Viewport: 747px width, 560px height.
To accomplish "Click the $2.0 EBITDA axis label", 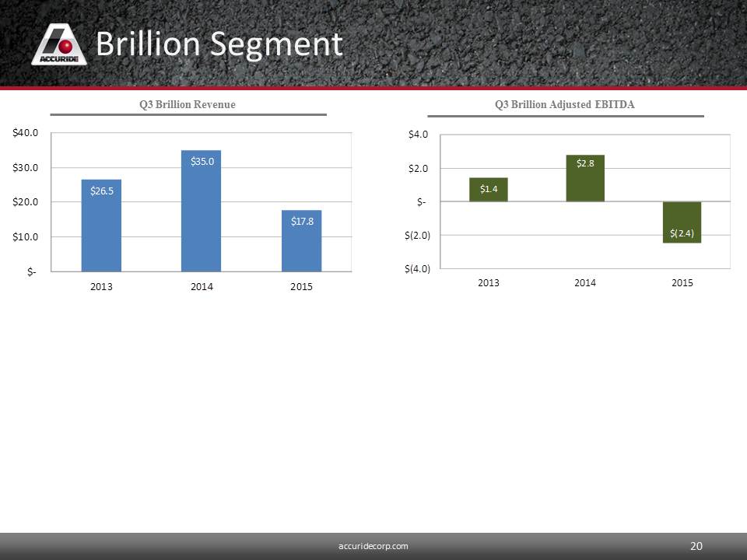I will pos(418,169).
